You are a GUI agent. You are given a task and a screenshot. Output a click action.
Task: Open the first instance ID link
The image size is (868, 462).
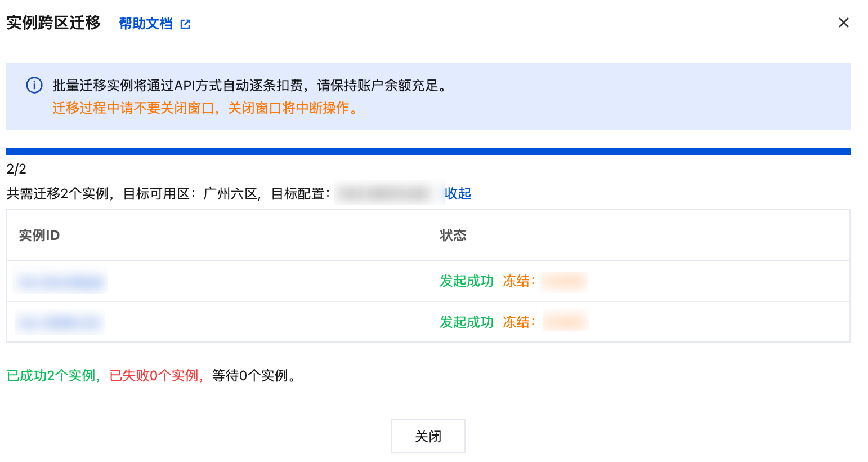60,281
